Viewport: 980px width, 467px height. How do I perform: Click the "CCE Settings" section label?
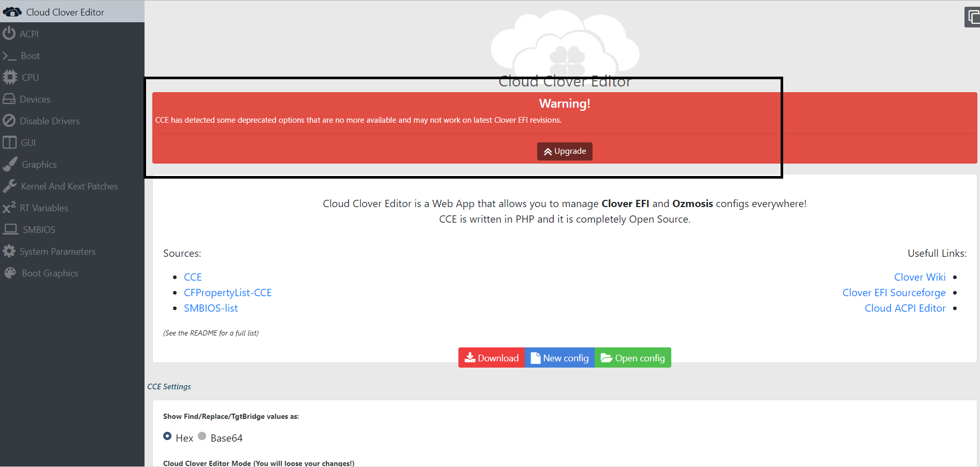click(169, 387)
